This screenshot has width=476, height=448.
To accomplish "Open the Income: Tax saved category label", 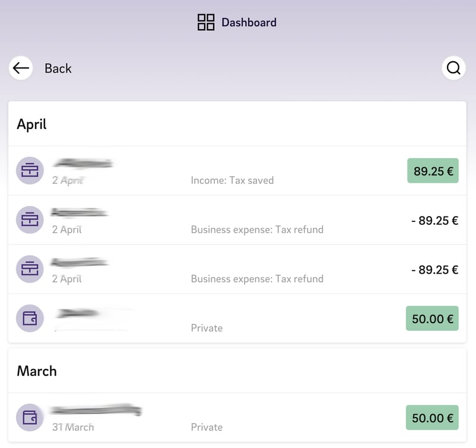I will pyautogui.click(x=232, y=180).
